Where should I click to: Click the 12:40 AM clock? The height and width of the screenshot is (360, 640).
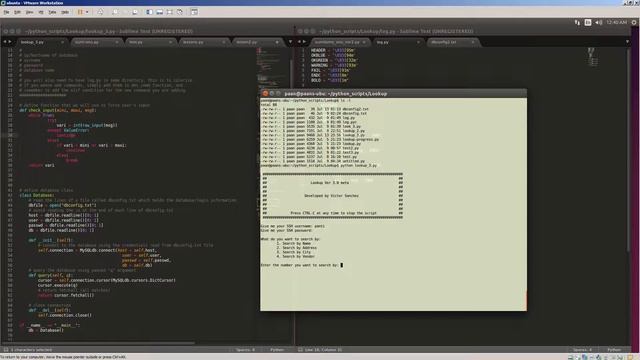[616, 22]
